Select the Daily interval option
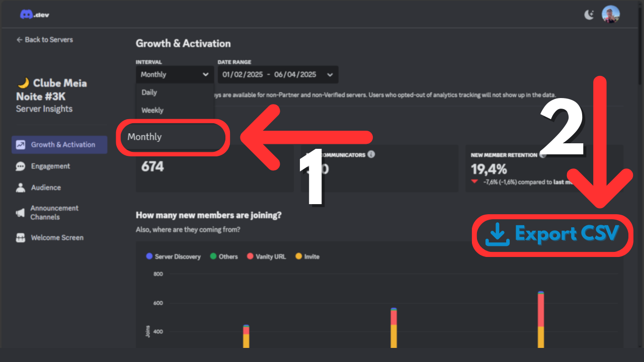 click(149, 93)
